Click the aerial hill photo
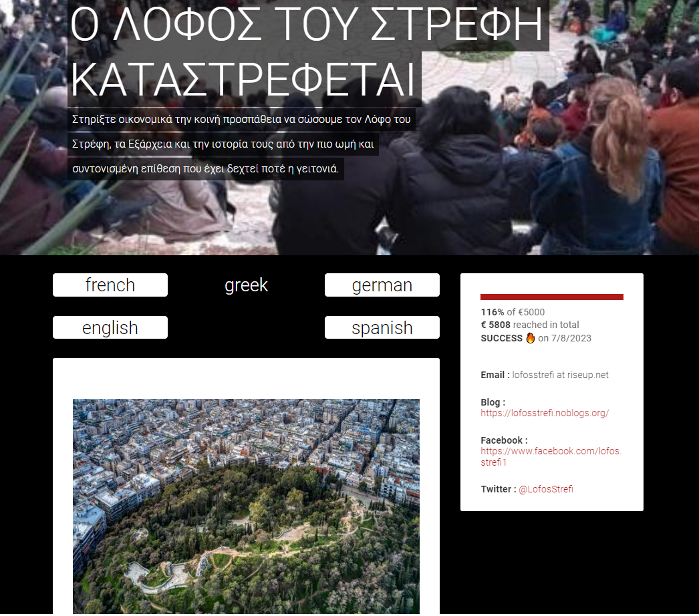The width and height of the screenshot is (699, 616). [x=246, y=506]
